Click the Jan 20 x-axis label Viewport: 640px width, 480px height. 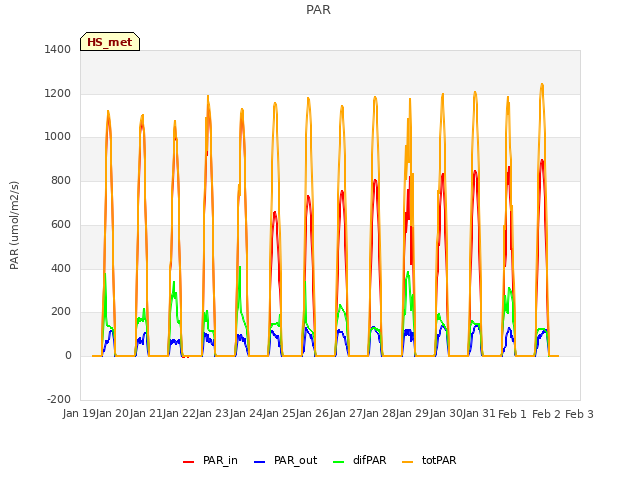point(112,413)
